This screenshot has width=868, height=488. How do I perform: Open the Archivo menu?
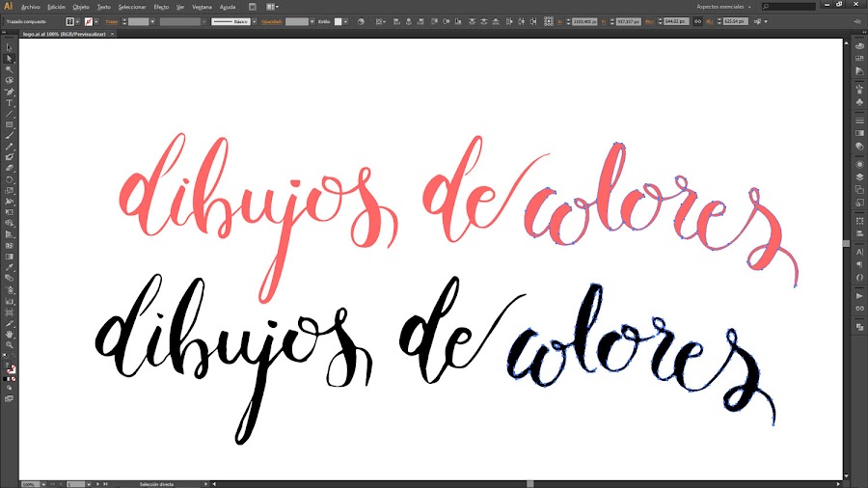pos(31,7)
